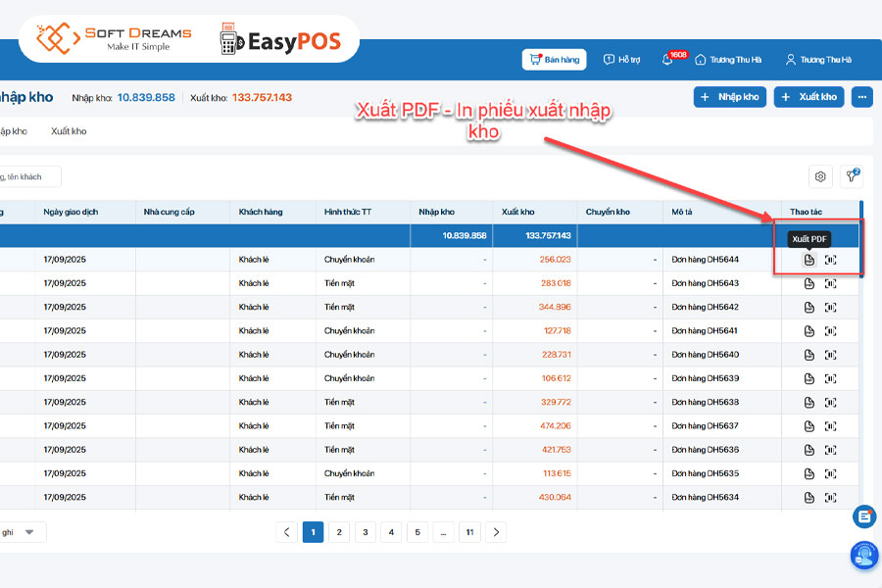The height and width of the screenshot is (588, 882).
Task: Select page 1 in pagination
Action: pyautogui.click(x=313, y=532)
